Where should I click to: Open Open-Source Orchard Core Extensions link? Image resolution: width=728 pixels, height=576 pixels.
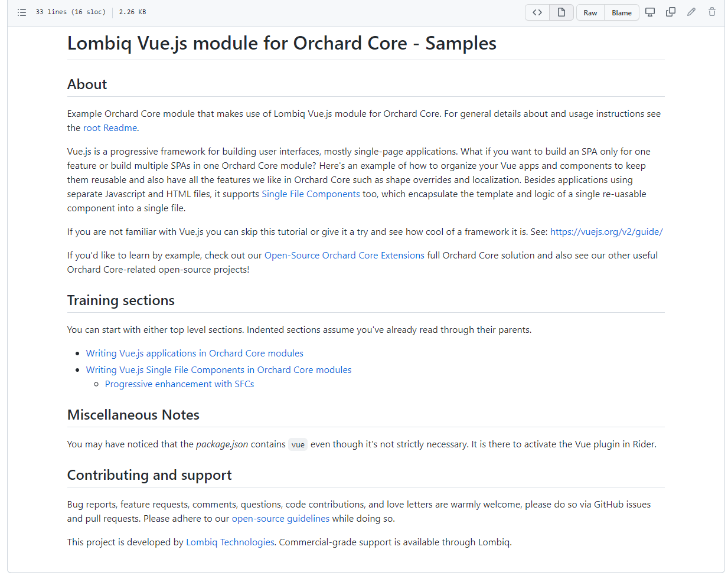click(x=344, y=256)
